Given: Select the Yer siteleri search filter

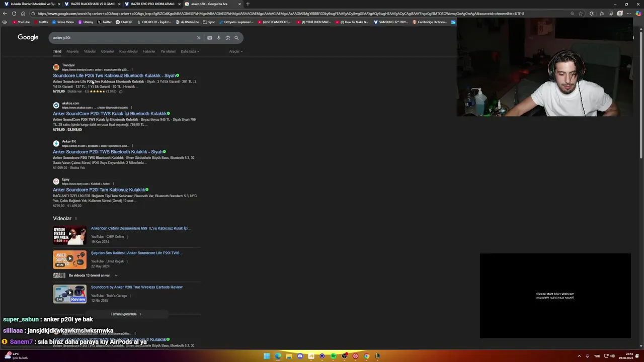Looking at the screenshot, I should click(x=168, y=51).
